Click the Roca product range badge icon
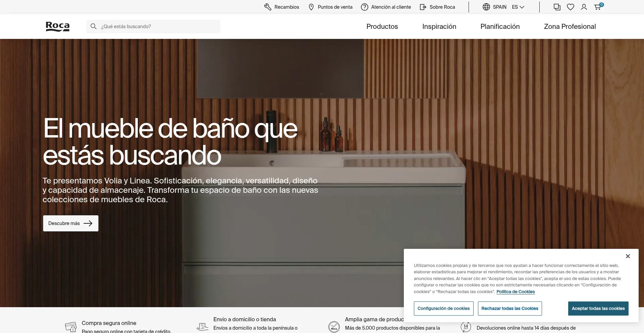The image size is (644, 333). [334, 327]
